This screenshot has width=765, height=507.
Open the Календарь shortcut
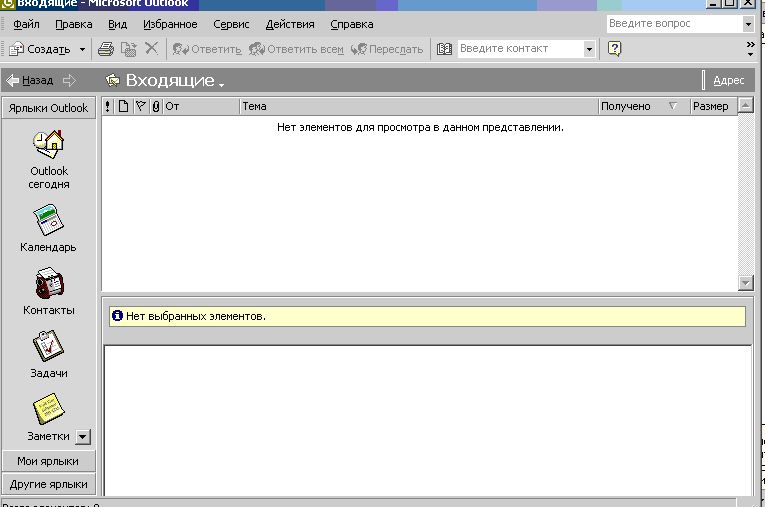click(48, 228)
